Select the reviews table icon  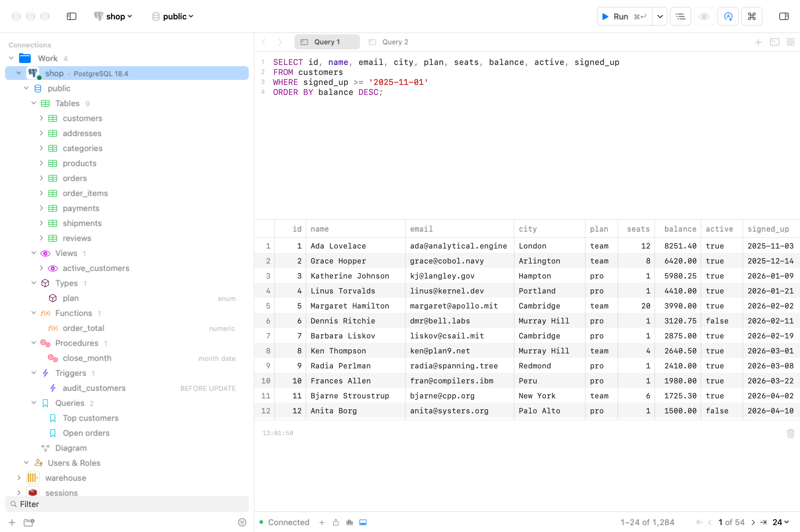(x=52, y=238)
